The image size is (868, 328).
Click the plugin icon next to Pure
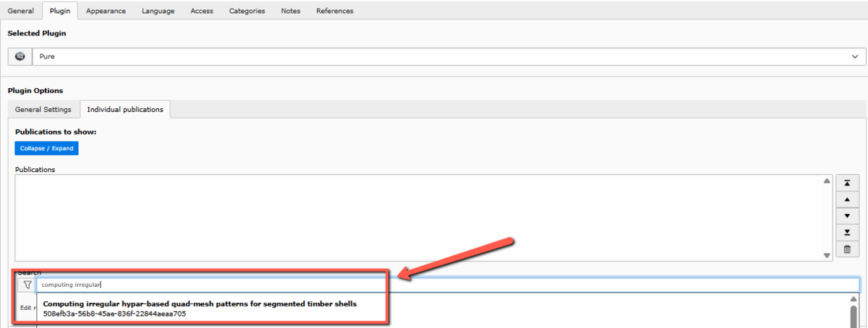coord(20,56)
